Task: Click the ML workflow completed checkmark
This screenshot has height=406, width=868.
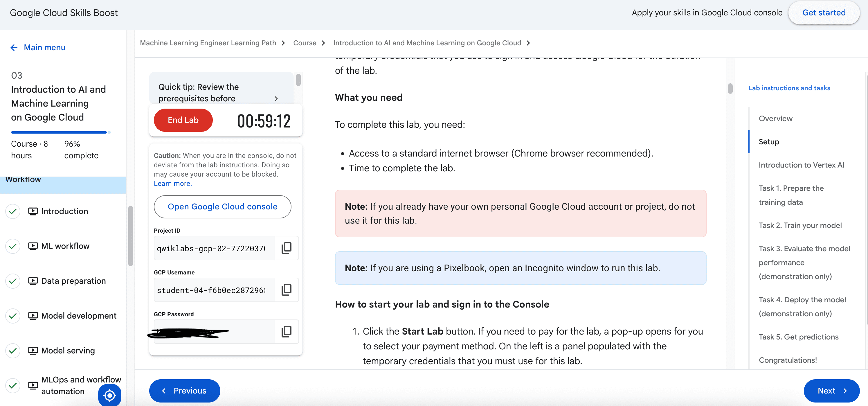Action: (x=13, y=246)
